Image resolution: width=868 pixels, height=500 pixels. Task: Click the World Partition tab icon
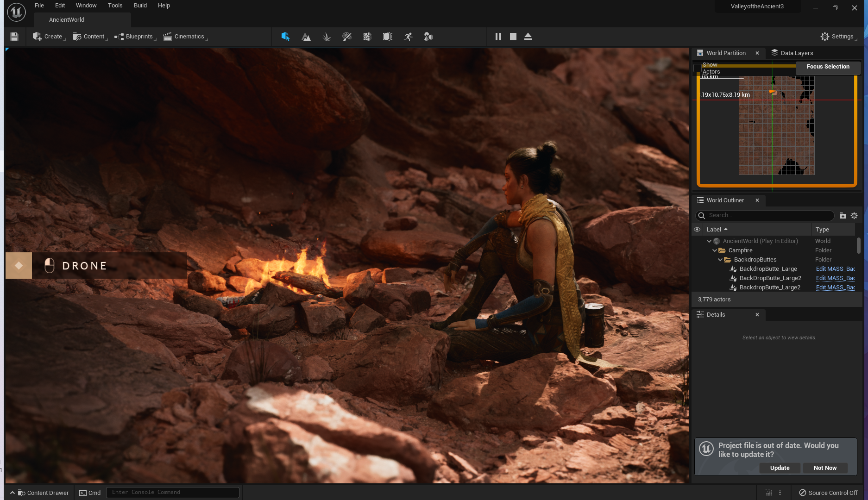pos(700,53)
